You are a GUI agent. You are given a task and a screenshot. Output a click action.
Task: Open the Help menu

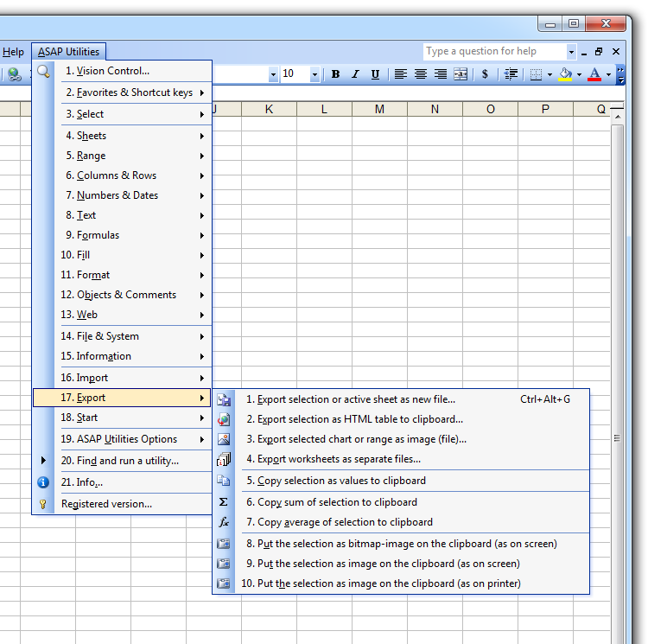13,52
